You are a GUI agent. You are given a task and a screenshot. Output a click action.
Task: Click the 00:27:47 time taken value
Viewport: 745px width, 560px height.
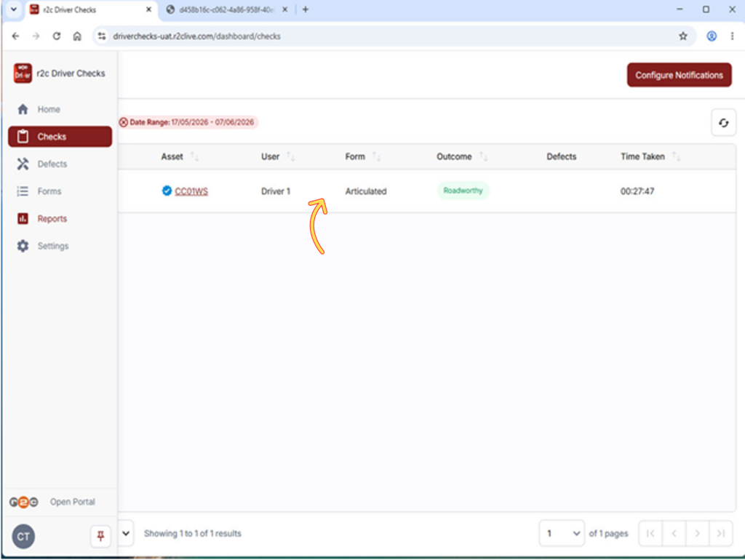[x=637, y=191]
